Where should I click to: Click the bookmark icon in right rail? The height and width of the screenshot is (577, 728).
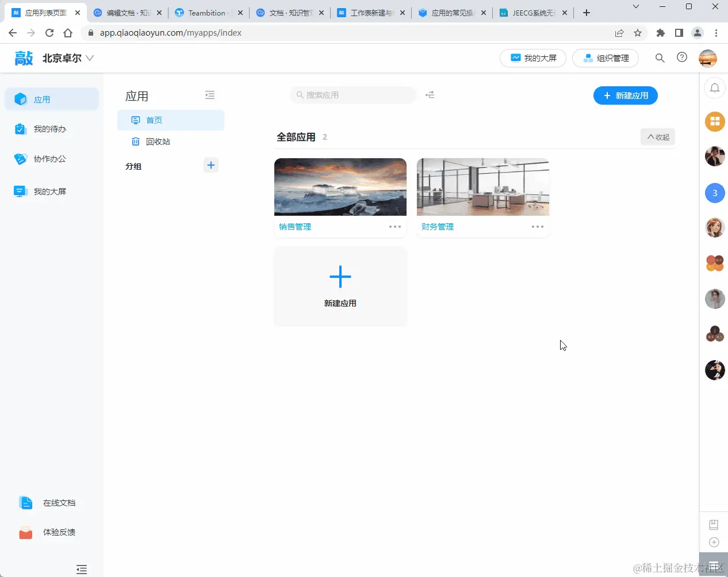tap(714, 525)
